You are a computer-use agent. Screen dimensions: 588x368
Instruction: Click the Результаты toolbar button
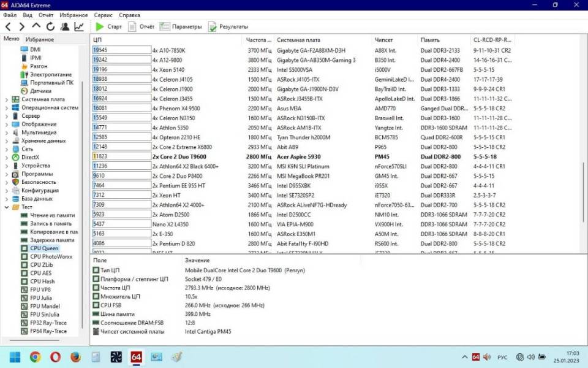(x=228, y=27)
